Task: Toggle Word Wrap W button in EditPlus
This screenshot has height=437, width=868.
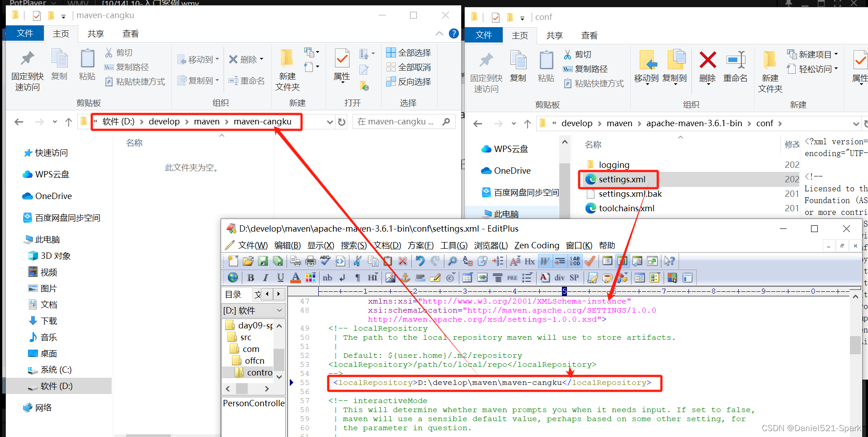Action: point(545,261)
